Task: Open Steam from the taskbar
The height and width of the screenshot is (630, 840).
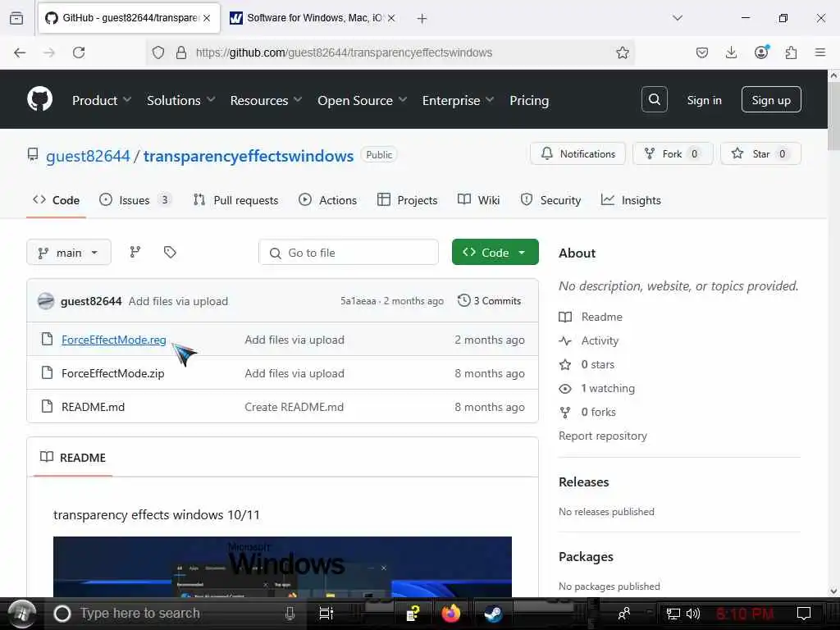Action: (493, 613)
